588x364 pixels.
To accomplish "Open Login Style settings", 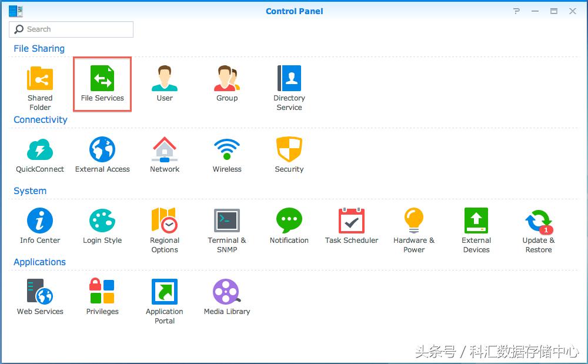I will (x=102, y=226).
